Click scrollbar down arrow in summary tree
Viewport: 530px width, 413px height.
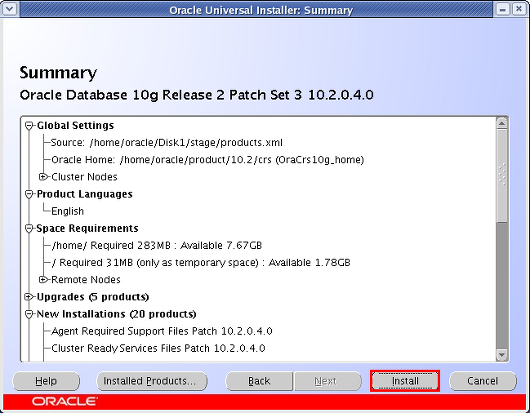tap(502, 355)
